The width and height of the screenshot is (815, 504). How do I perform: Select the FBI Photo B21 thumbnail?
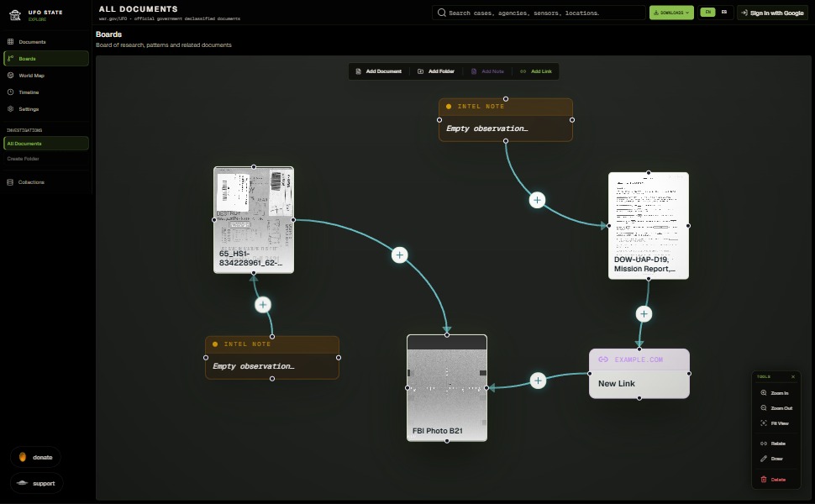point(447,388)
